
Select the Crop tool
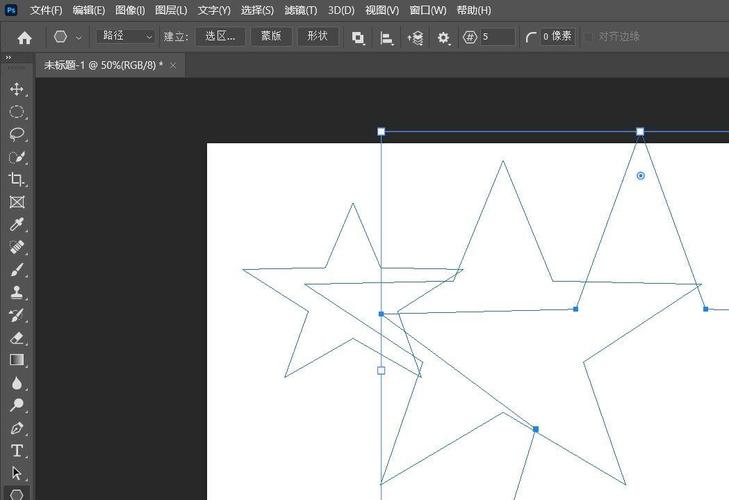pos(17,179)
